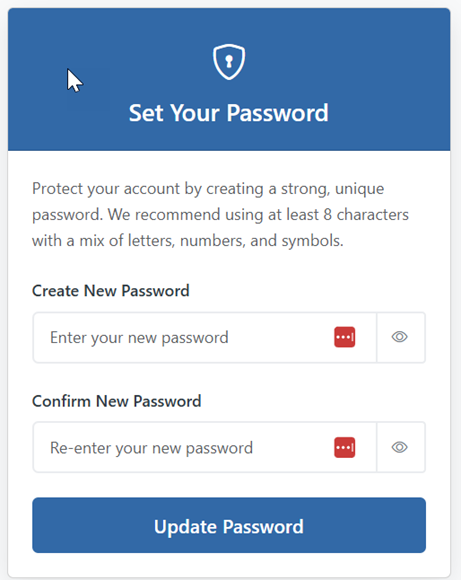Screen dimensions: 461x580
Task: Click the 'Confirm New Password' label
Action: pos(117,401)
